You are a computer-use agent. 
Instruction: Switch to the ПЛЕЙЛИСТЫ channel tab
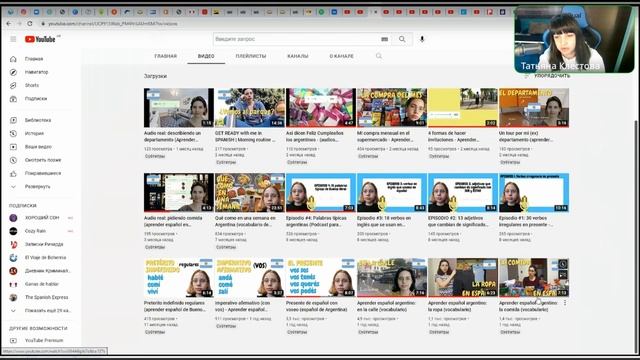[x=251, y=56]
